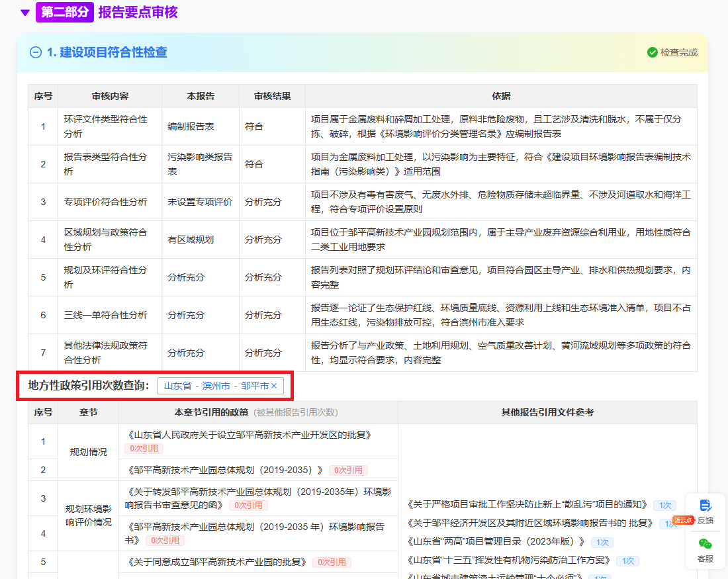Click the 第二部分 purple label tag
Screen dimensions: 728x579
tap(64, 13)
